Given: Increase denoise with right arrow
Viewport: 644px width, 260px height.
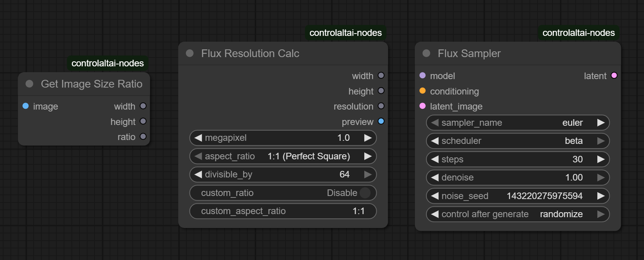Looking at the screenshot, I should [x=601, y=177].
